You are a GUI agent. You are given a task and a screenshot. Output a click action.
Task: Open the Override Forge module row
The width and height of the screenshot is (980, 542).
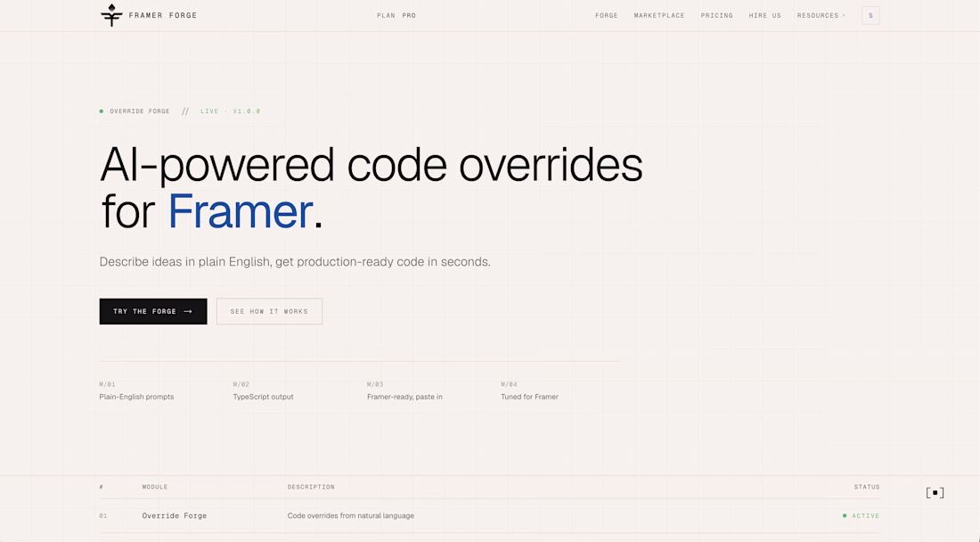pyautogui.click(x=489, y=516)
